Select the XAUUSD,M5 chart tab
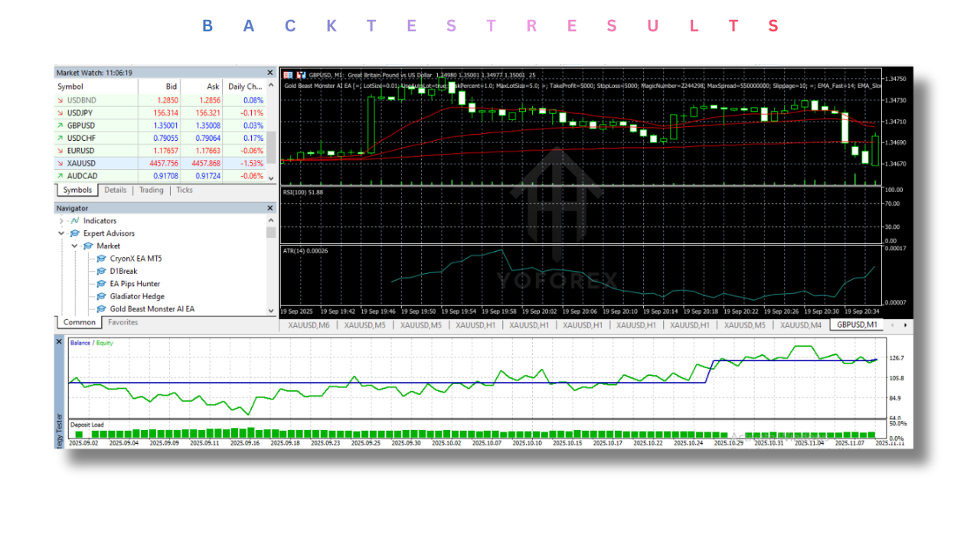This screenshot has width=980, height=551. pyautogui.click(x=364, y=324)
